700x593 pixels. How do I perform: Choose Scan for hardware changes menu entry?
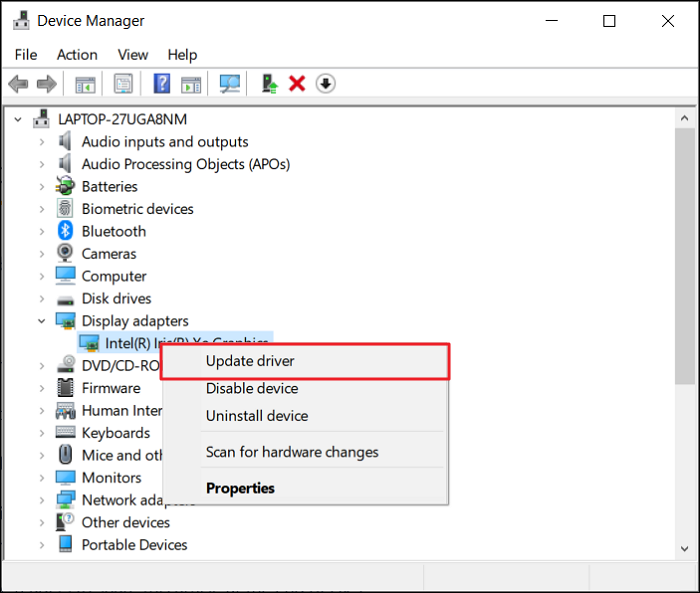[x=305, y=452]
